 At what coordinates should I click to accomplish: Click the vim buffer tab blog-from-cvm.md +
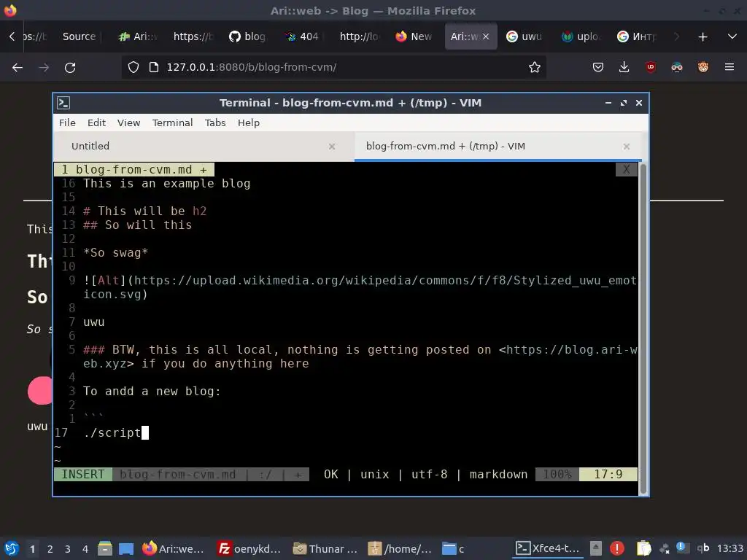134,169
